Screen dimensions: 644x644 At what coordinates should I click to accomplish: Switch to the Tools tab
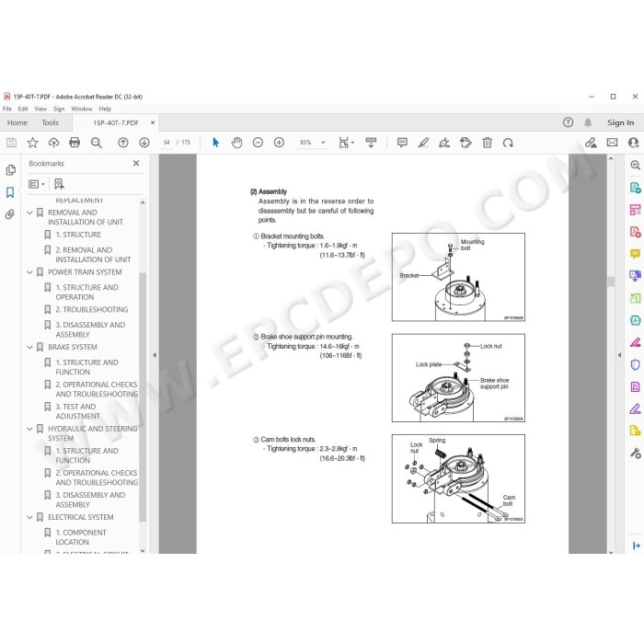[50, 122]
